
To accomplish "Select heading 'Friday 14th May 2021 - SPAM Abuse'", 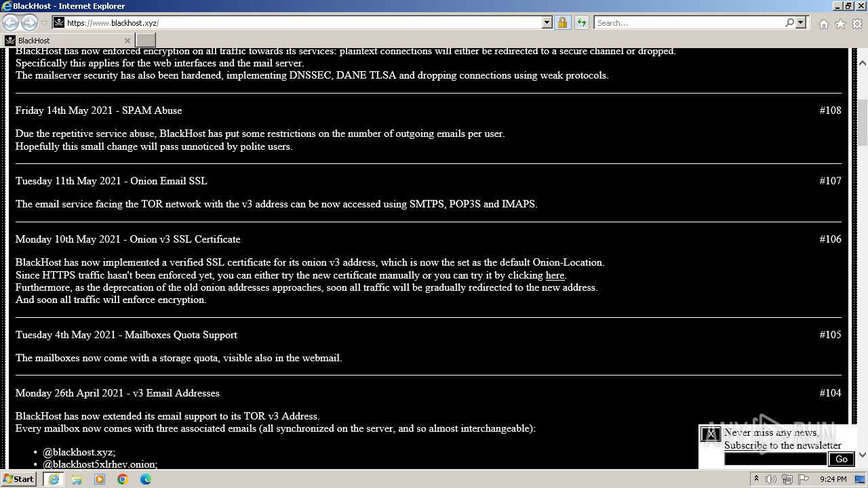I will [x=99, y=110].
